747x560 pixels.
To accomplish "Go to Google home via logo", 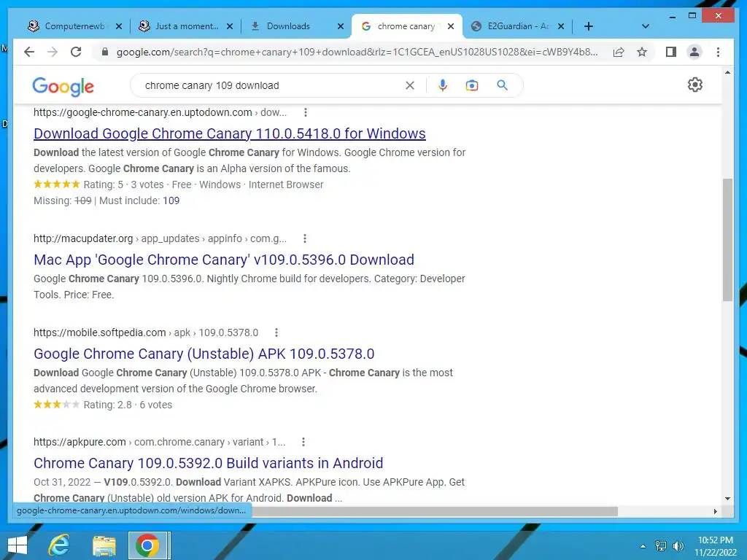I will pos(63,86).
